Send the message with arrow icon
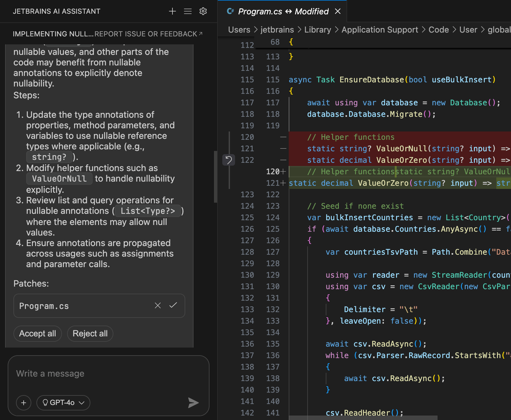 point(193,403)
